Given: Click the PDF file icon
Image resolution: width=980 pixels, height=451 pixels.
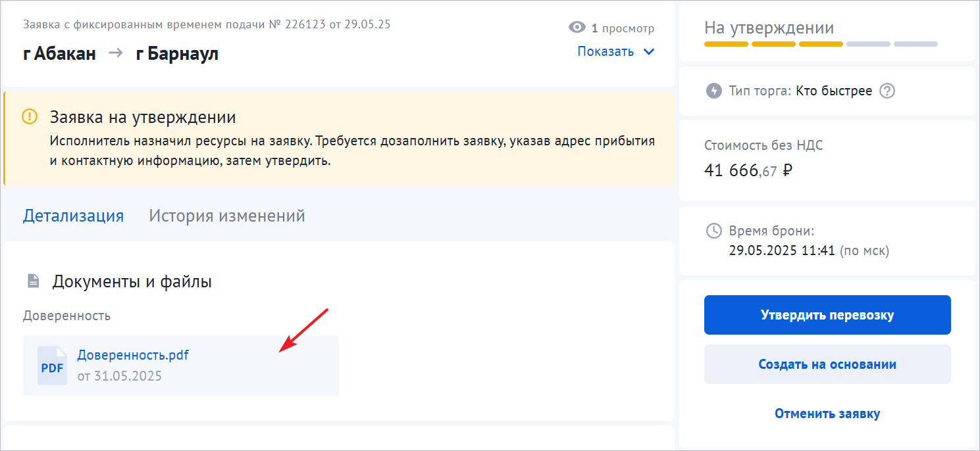Looking at the screenshot, I should click(52, 366).
